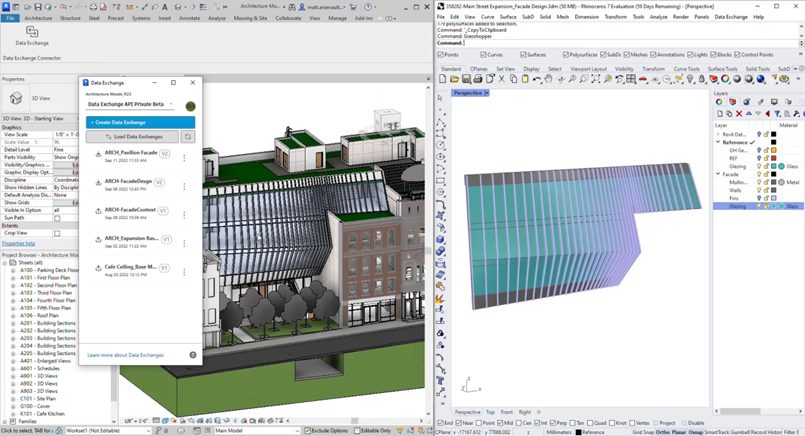Collapse the Reference layer group
Screen dimensions: 805x436
click(718, 142)
